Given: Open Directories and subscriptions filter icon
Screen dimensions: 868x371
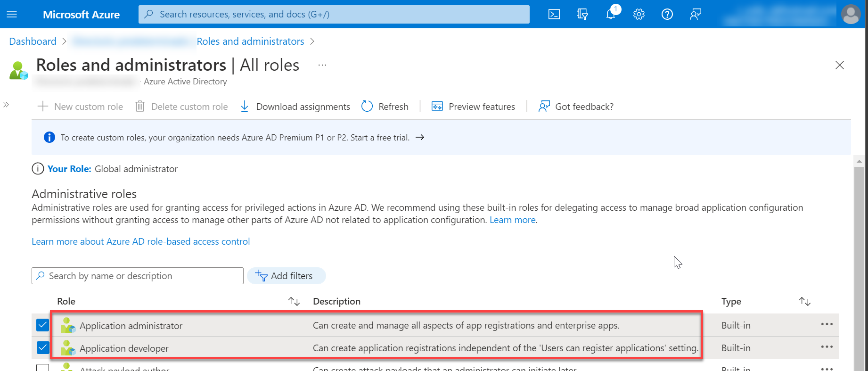Looking at the screenshot, I should tap(582, 14).
